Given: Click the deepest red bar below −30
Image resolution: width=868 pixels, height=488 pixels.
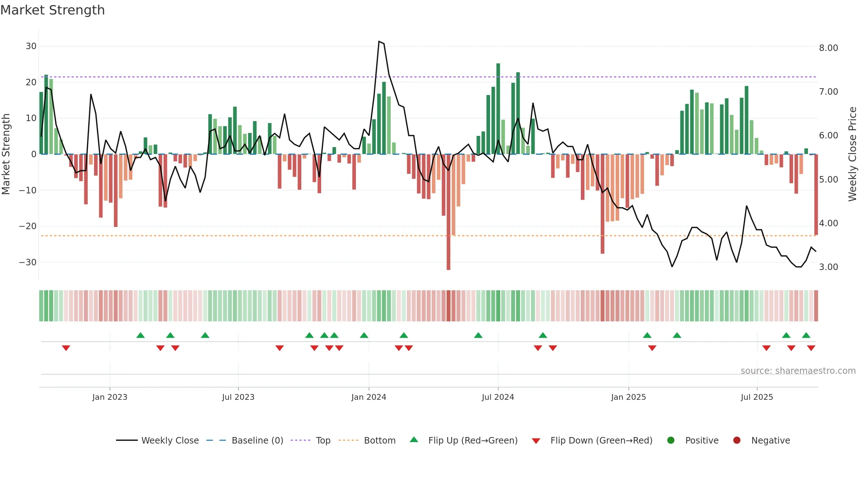Looking at the screenshot, I should coord(448,212).
